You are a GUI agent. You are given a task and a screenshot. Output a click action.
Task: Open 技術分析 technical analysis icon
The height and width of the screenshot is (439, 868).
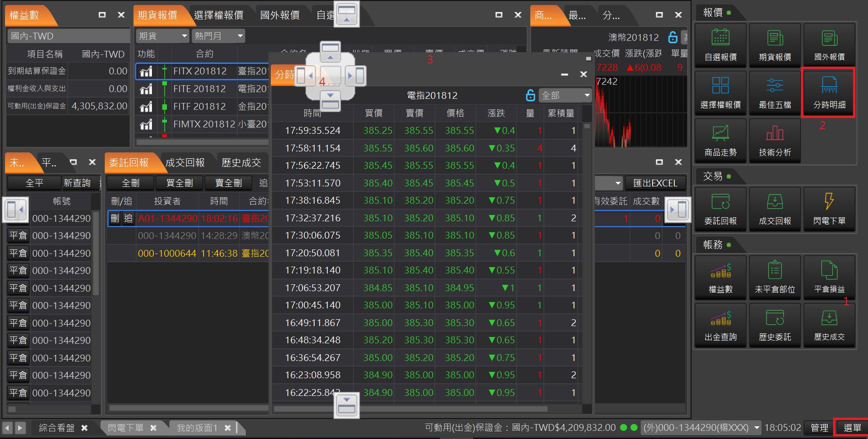point(775,141)
